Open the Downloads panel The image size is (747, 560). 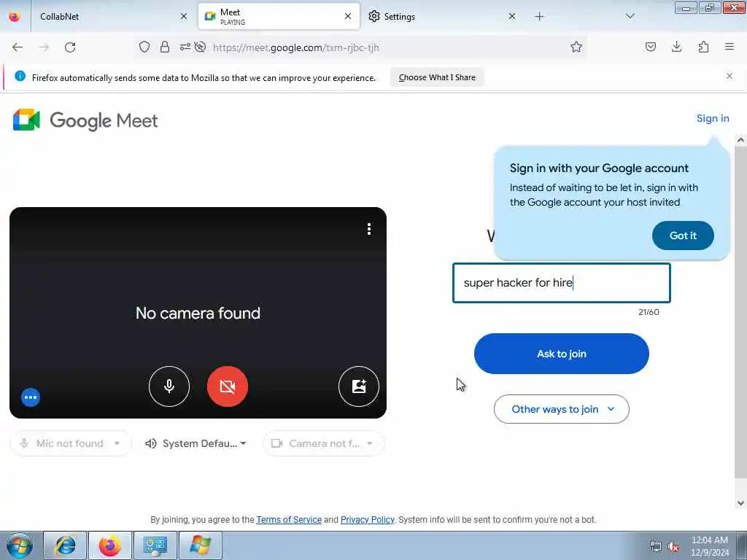point(676,47)
